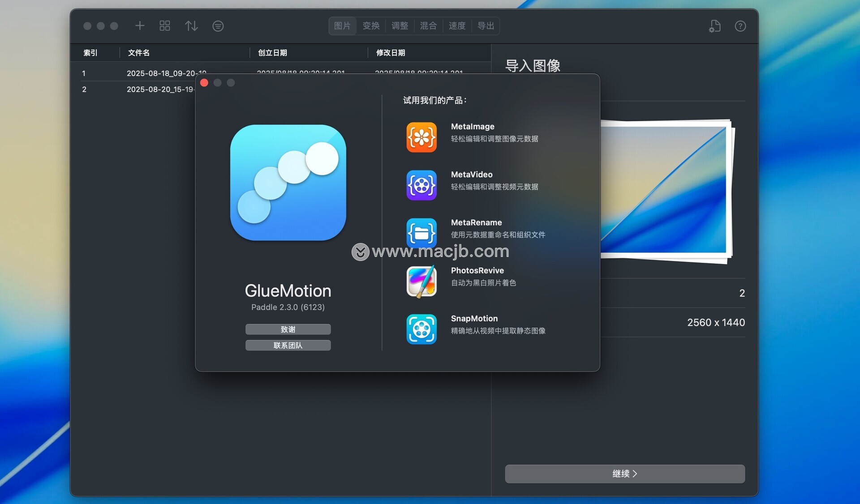Click the sort arrows toolbar icon

(x=191, y=26)
